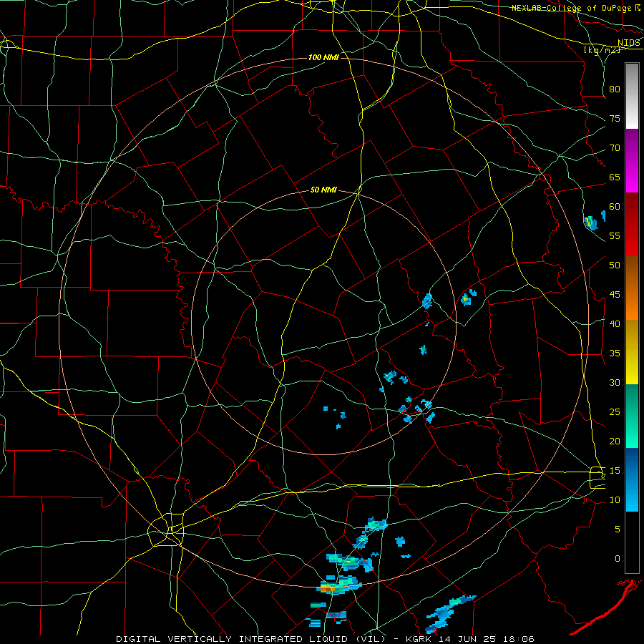The image size is (644, 644).
Task: Click the 5 value on the VIL scale
Action: [618, 530]
